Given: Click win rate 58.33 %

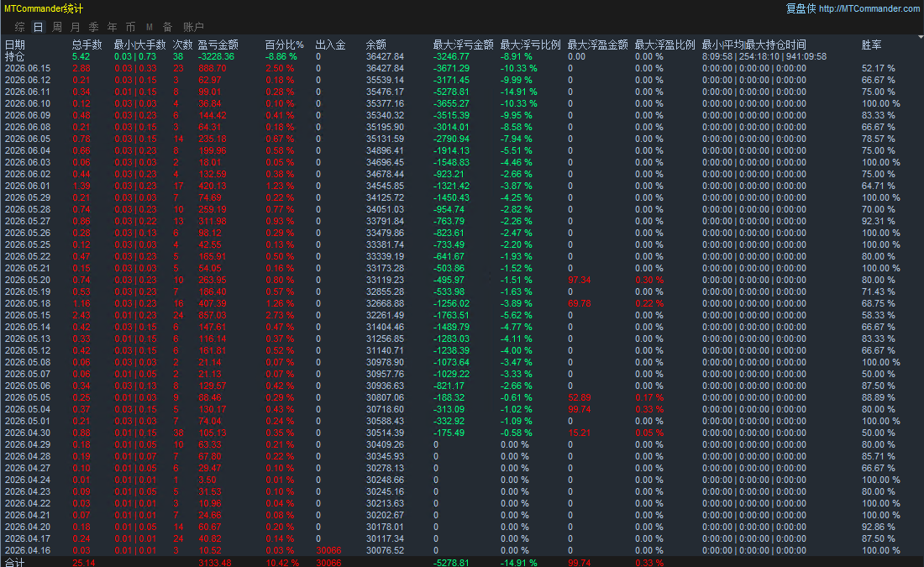Looking at the screenshot, I should coord(878,315).
